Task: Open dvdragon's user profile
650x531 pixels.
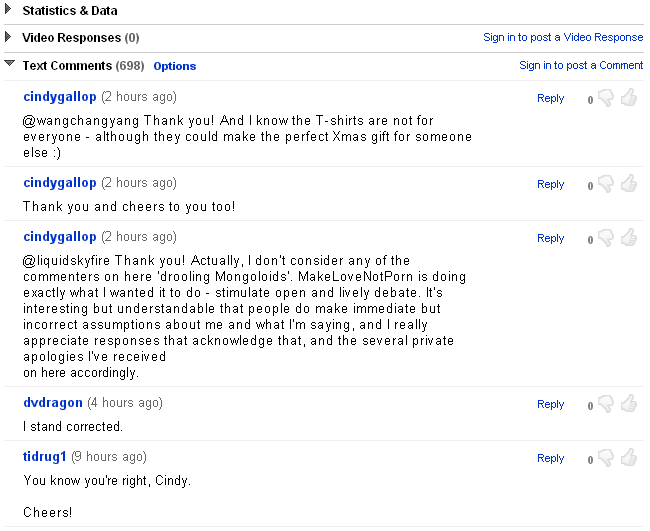Action: pos(52,403)
